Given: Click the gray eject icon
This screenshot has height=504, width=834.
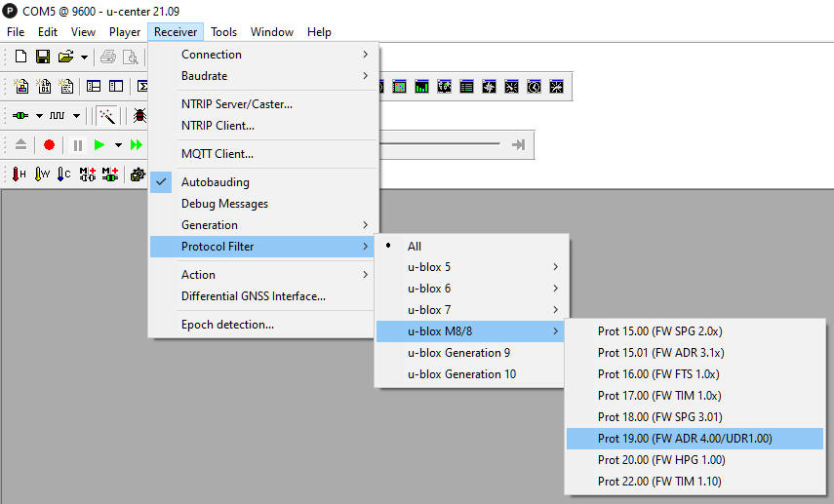Looking at the screenshot, I should tap(20, 144).
